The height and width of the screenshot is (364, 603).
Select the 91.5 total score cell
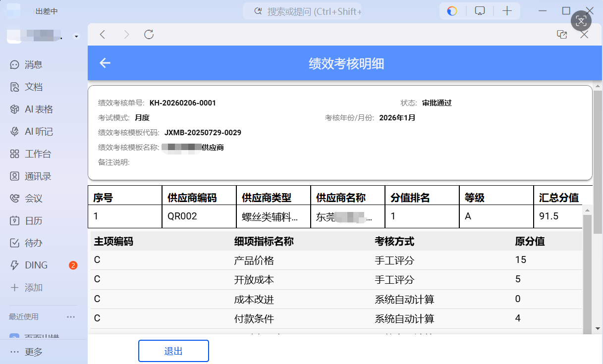558,216
